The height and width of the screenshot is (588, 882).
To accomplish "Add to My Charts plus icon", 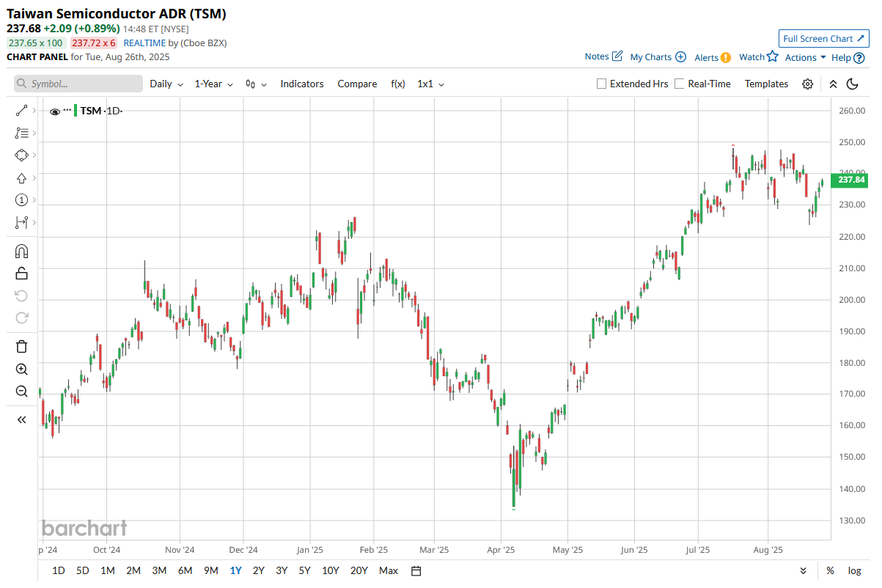I will [x=680, y=57].
